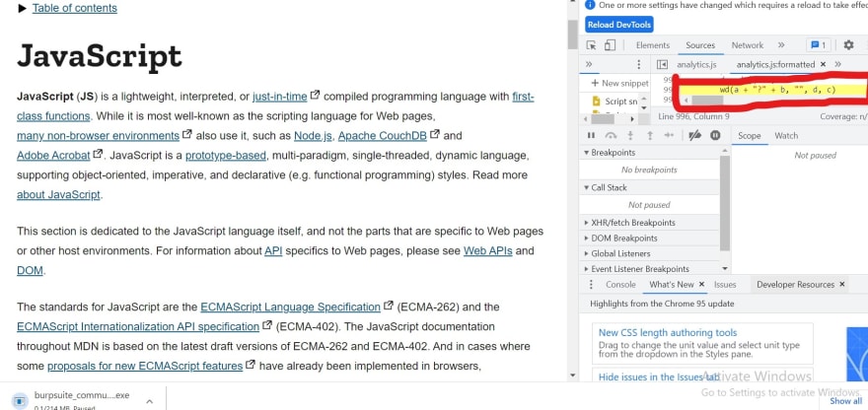Switch to the Sources panel
This screenshot has height=410, width=868.
click(x=700, y=45)
